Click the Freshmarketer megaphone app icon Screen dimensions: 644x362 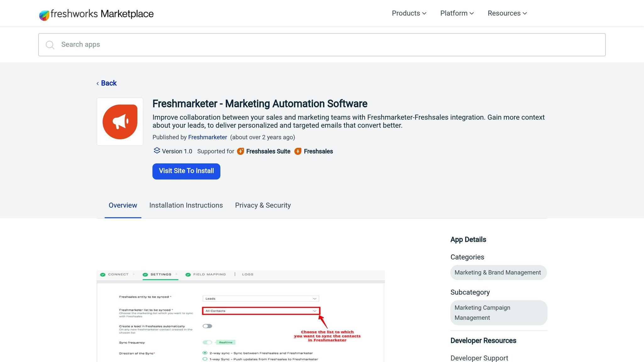(120, 122)
